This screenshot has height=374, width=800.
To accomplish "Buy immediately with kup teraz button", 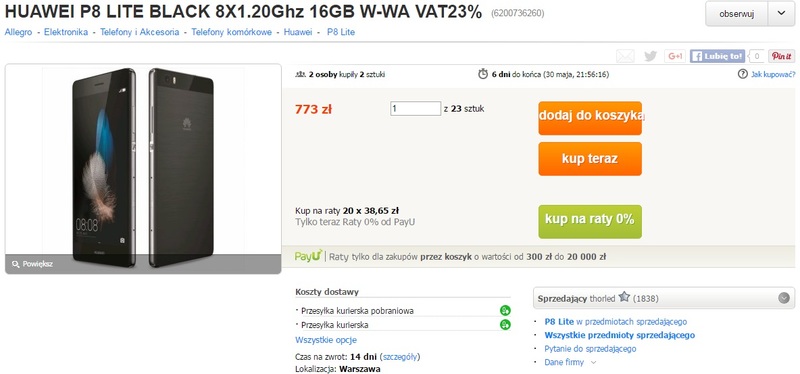I will click(x=590, y=159).
